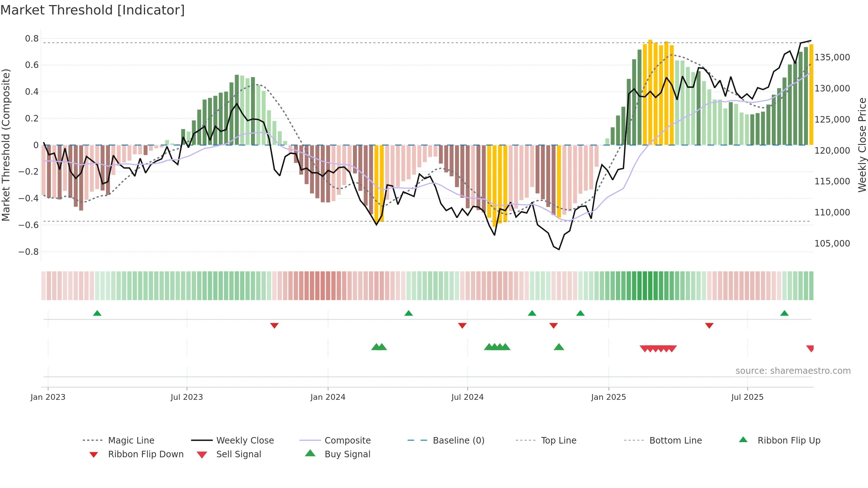Click the Ribbon Flip Up triangle near April 2024
Image resolution: width=868 pixels, height=488 pixels.
[408, 313]
